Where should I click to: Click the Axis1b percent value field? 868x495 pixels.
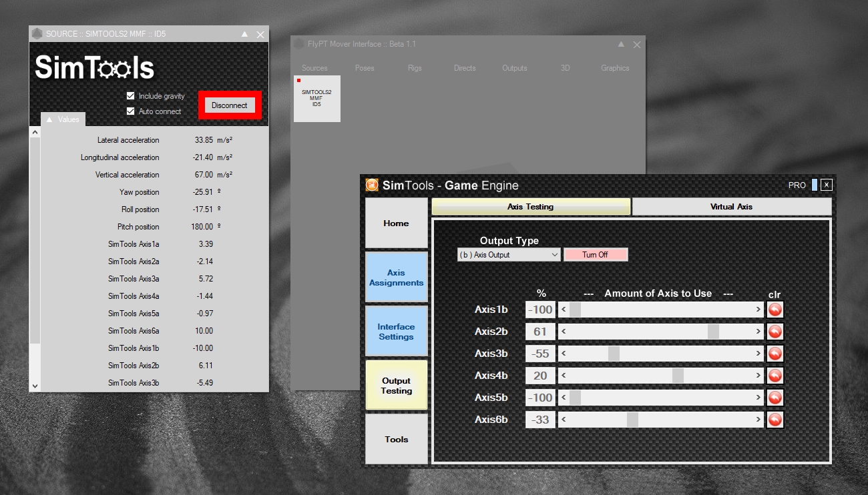click(540, 310)
